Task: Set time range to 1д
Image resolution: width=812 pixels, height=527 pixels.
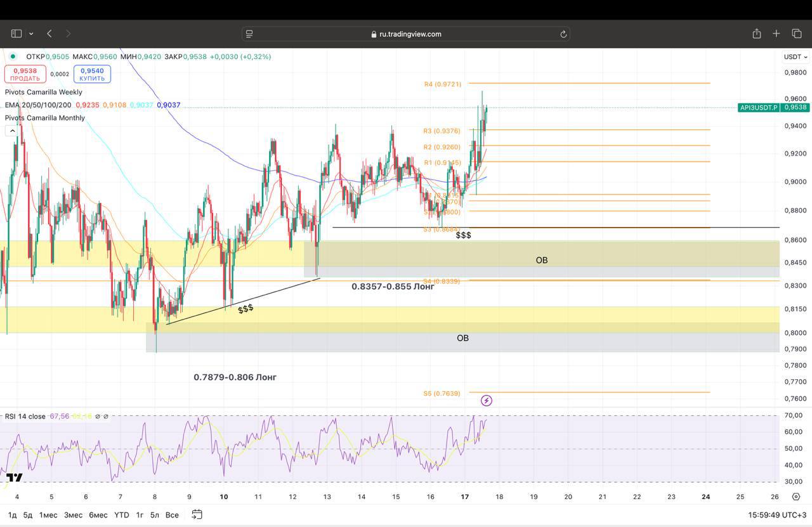Action: (13, 514)
